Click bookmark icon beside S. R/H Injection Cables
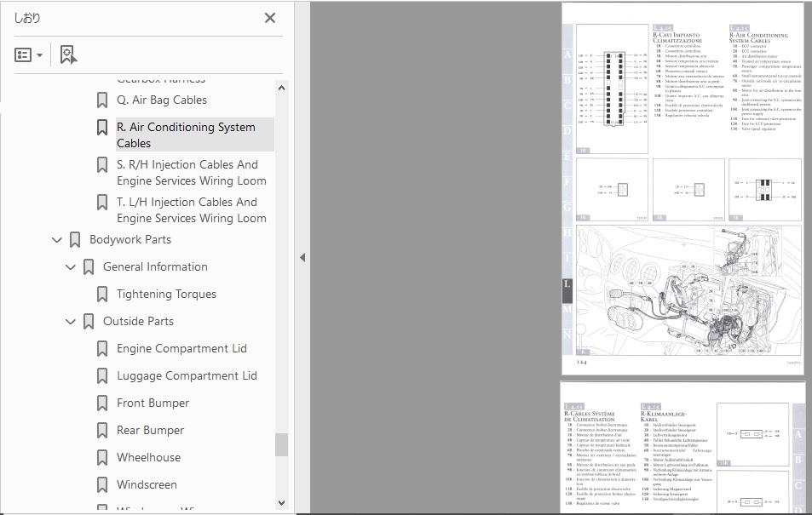Viewport: 812px width, 515px height. [x=102, y=165]
